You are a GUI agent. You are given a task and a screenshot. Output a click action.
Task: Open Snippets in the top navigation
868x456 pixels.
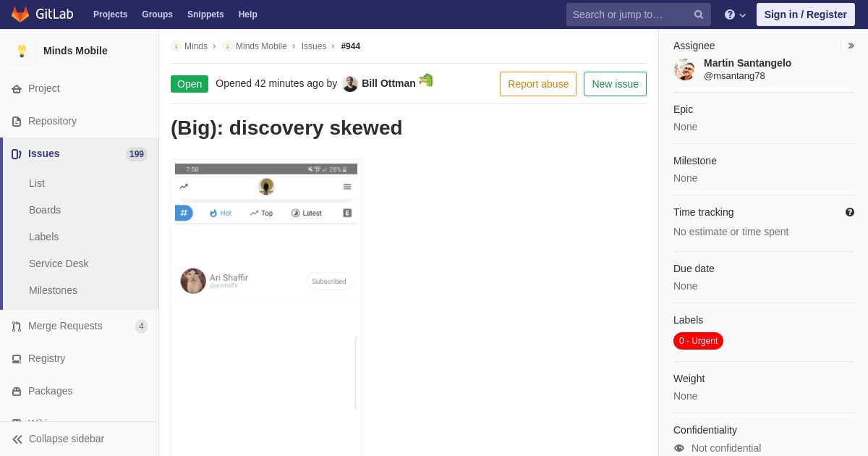[x=205, y=14]
